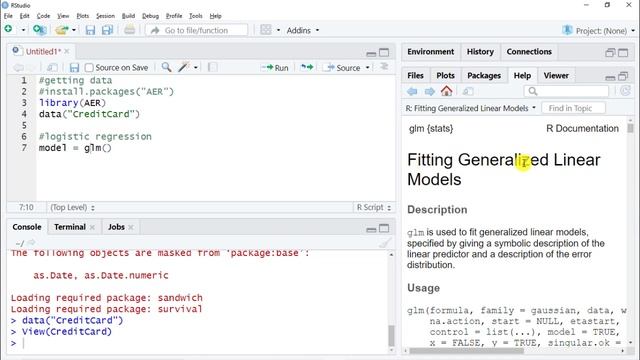Click the console scrollbar thumb
640x360 pixels.
tap(391, 336)
